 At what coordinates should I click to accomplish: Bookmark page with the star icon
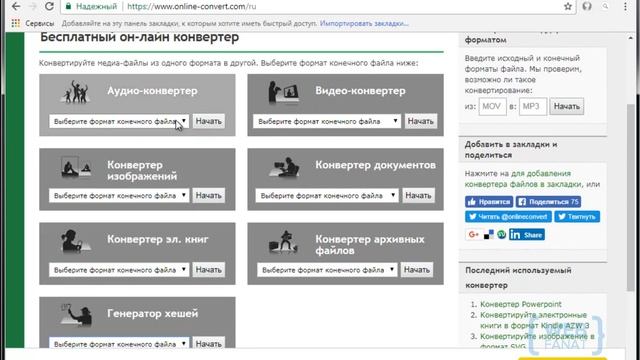568,7
